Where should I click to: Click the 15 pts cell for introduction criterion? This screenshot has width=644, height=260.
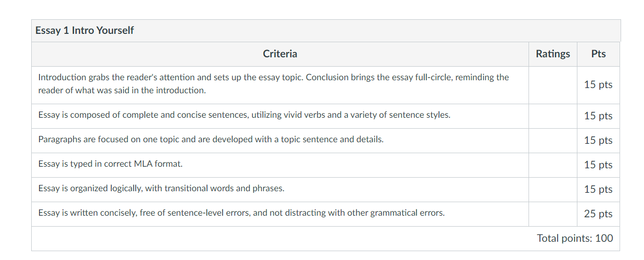coord(599,85)
